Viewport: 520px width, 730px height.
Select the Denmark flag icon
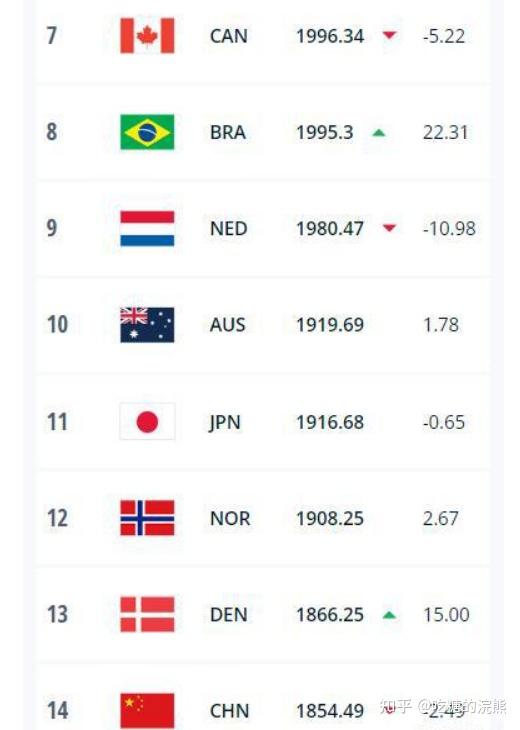pyautogui.click(x=147, y=615)
